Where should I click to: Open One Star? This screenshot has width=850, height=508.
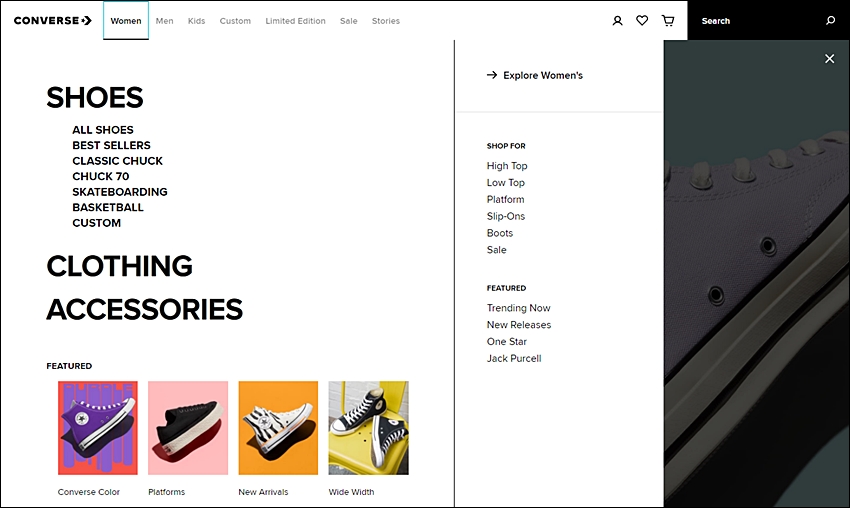(x=507, y=342)
